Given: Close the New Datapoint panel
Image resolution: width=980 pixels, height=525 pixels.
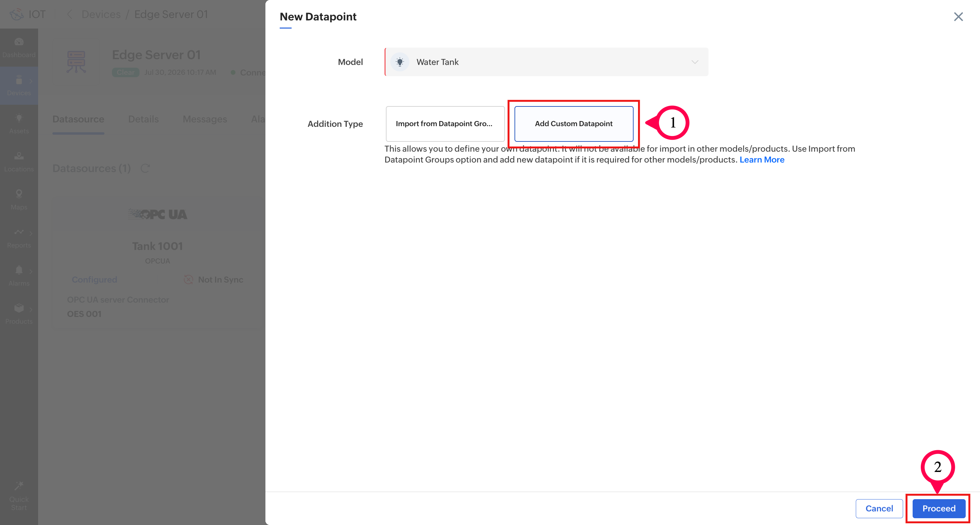Looking at the screenshot, I should (958, 17).
